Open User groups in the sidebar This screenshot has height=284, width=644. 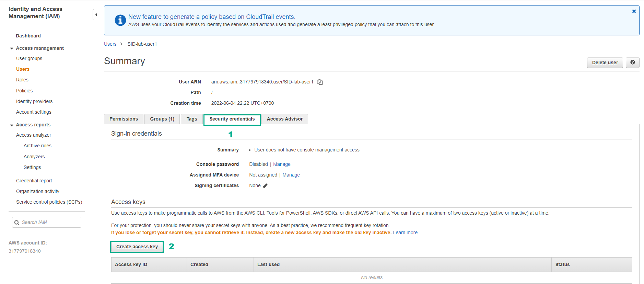click(29, 58)
